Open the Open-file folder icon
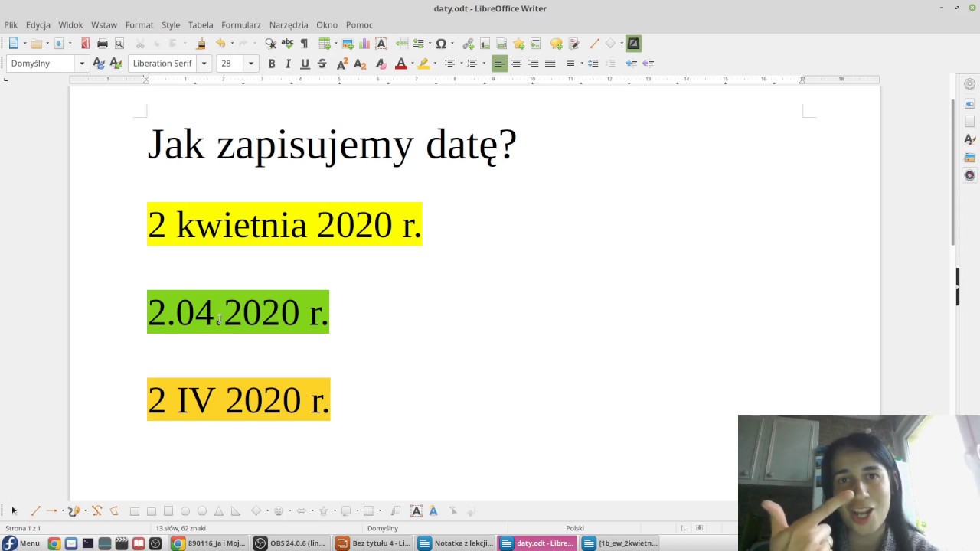The width and height of the screenshot is (980, 551). pos(36,44)
